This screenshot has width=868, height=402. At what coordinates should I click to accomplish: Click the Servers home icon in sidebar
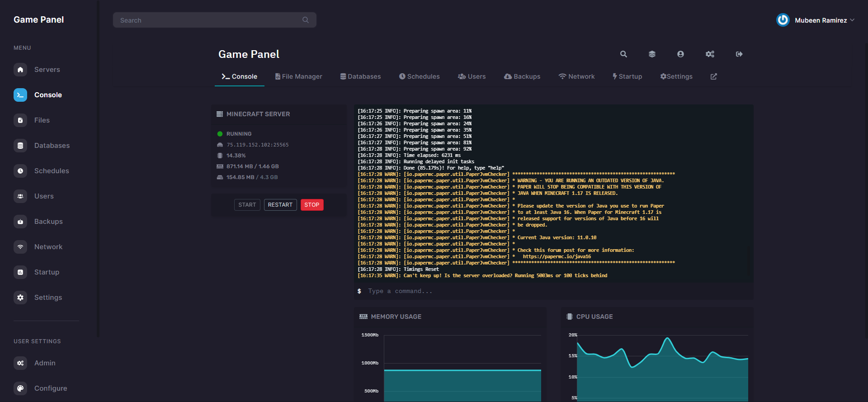[x=20, y=70]
